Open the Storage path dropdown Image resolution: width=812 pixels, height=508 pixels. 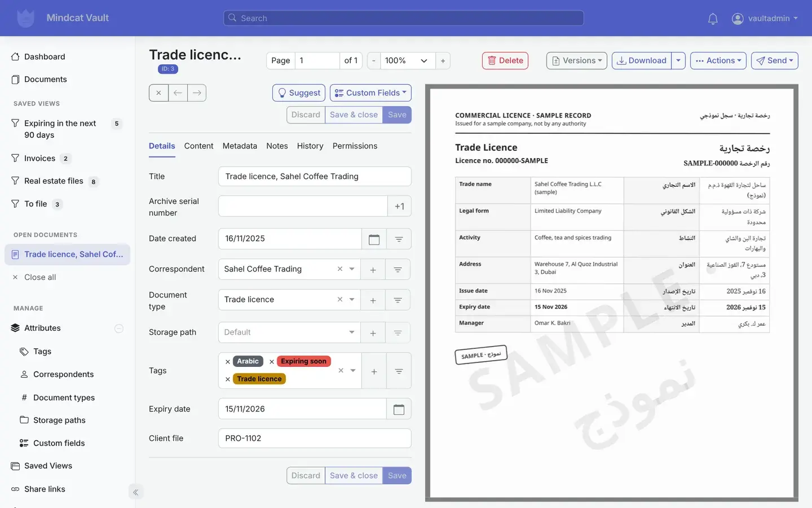289,332
